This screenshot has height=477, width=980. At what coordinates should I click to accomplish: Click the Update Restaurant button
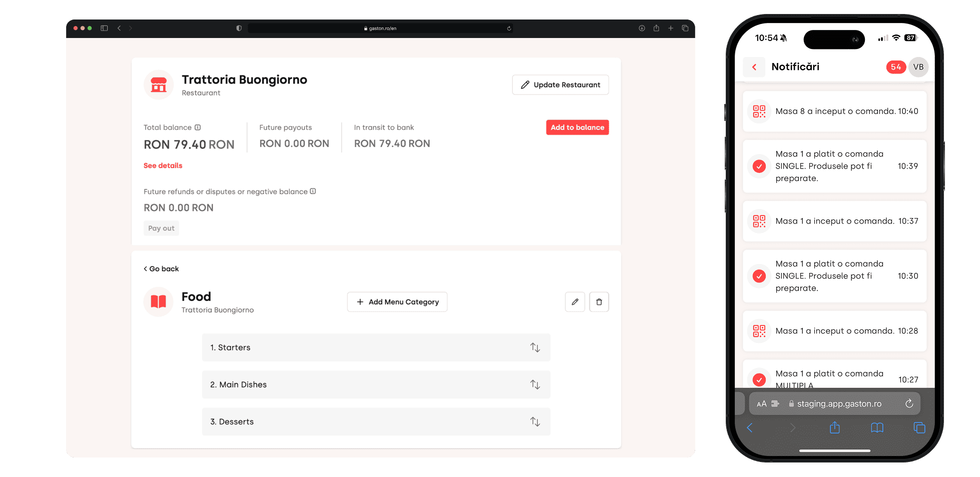pyautogui.click(x=560, y=85)
